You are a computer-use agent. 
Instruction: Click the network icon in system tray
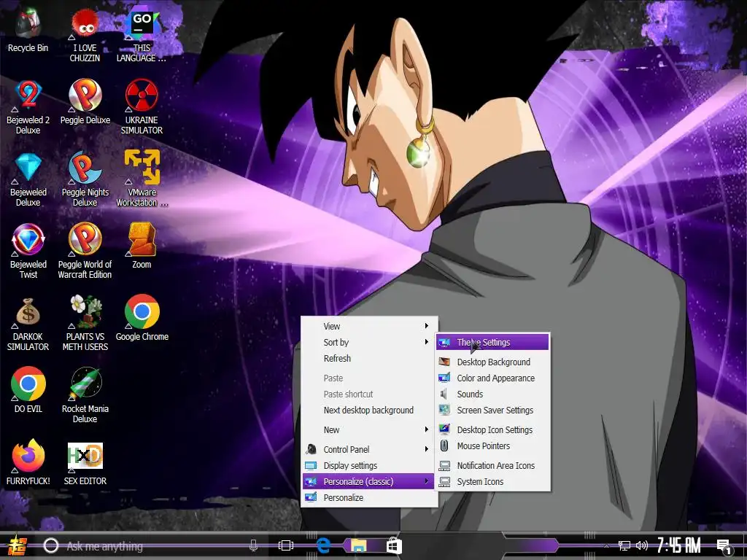pyautogui.click(x=624, y=545)
